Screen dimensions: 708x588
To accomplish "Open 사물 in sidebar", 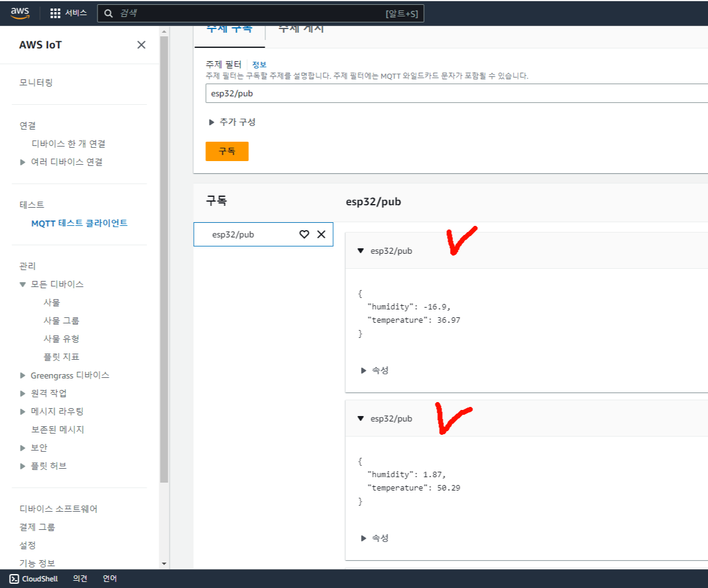I will 51,303.
